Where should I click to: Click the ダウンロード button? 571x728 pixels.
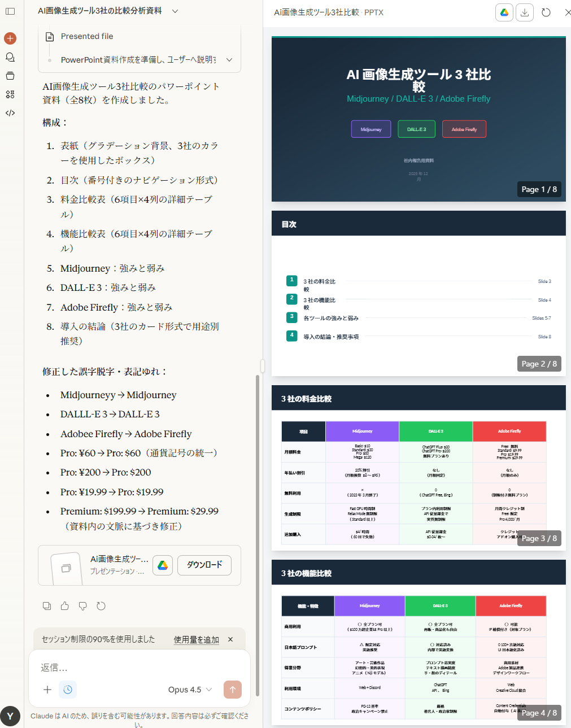[x=204, y=565]
